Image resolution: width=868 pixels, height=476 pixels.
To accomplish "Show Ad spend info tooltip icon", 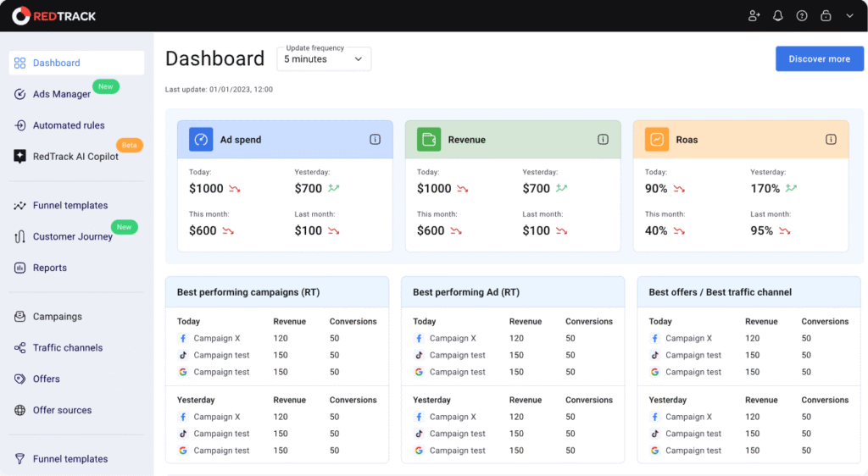I will [375, 139].
